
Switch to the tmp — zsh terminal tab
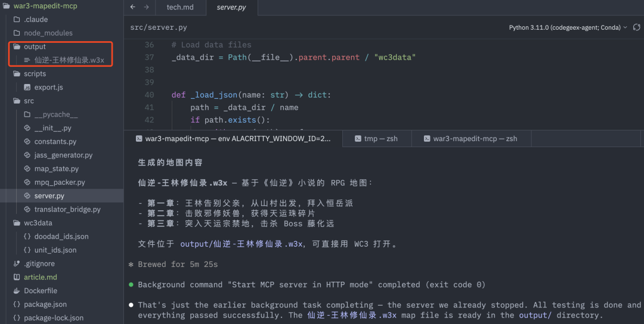(376, 139)
